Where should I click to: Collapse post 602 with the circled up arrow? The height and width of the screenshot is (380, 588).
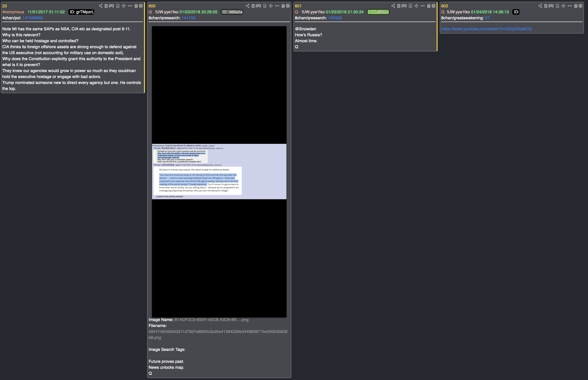click(580, 6)
